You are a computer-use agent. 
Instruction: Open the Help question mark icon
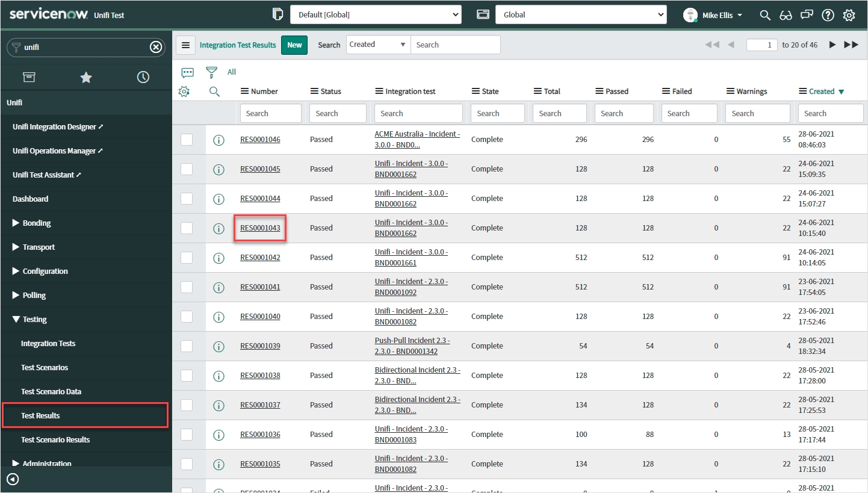(x=828, y=15)
